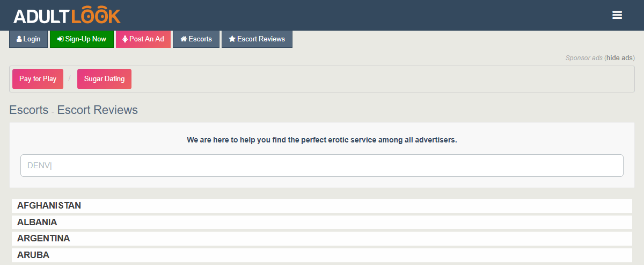
Task: Follow the Escort Reviews link in page heading
Action: 97,110
